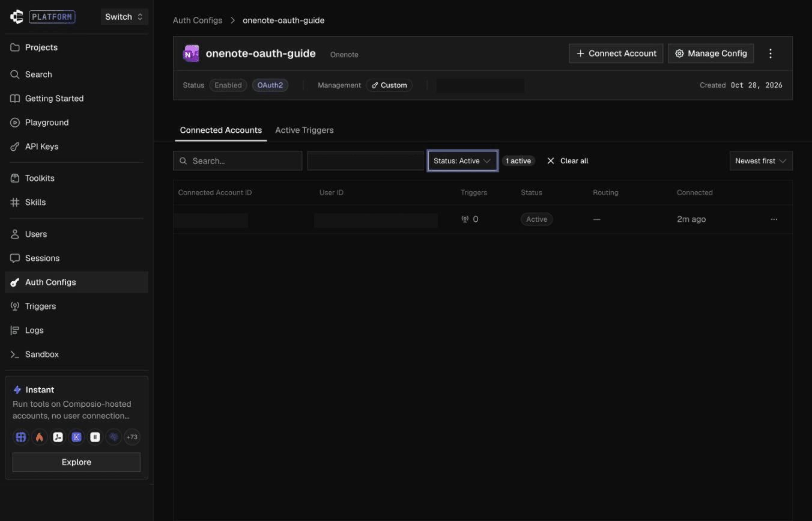Click the Explore button
Image resolution: width=812 pixels, height=521 pixels.
76,462
